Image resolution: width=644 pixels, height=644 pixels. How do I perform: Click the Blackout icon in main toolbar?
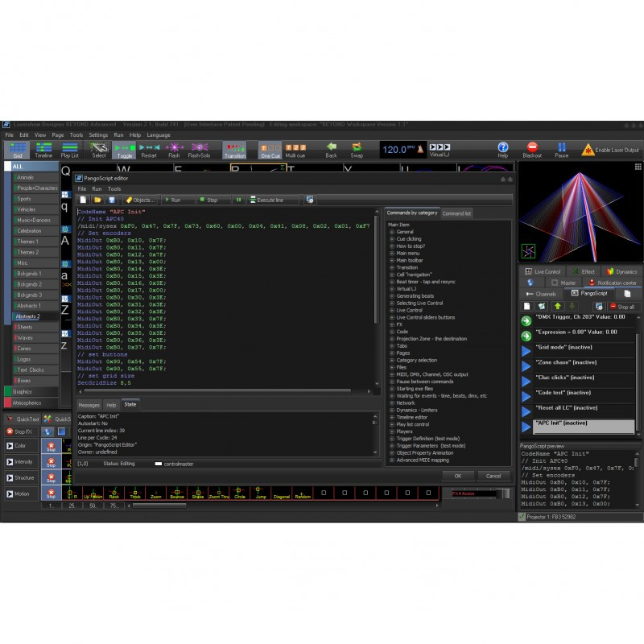532,150
